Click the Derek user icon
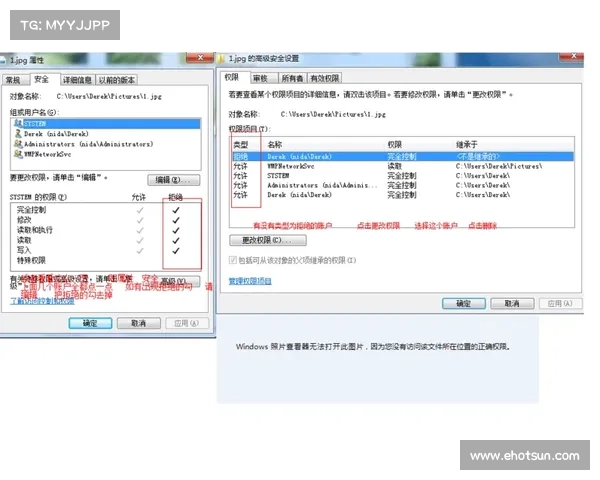The height and width of the screenshot is (480, 600). tap(18, 134)
